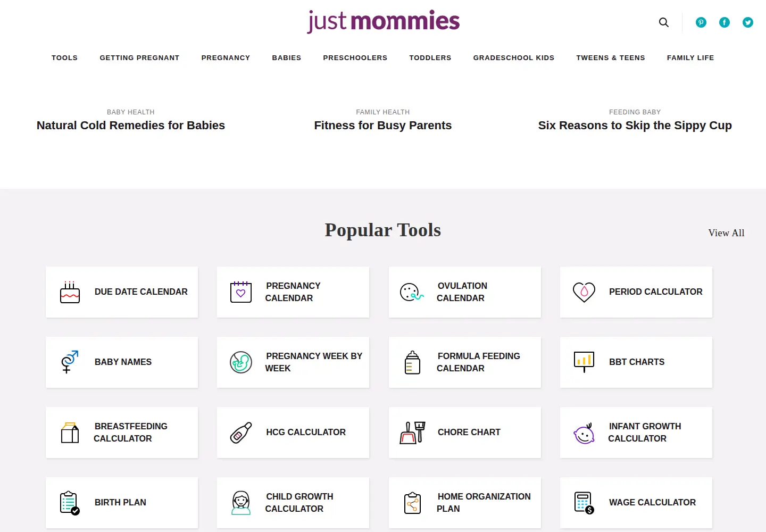The image size is (766, 532).
Task: Open the Gradeschool Kids menu item
Action: pos(514,57)
